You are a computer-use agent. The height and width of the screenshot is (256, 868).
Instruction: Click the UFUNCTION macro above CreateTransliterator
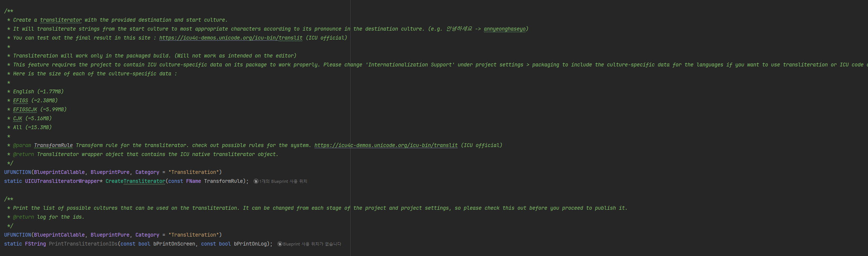(18, 172)
